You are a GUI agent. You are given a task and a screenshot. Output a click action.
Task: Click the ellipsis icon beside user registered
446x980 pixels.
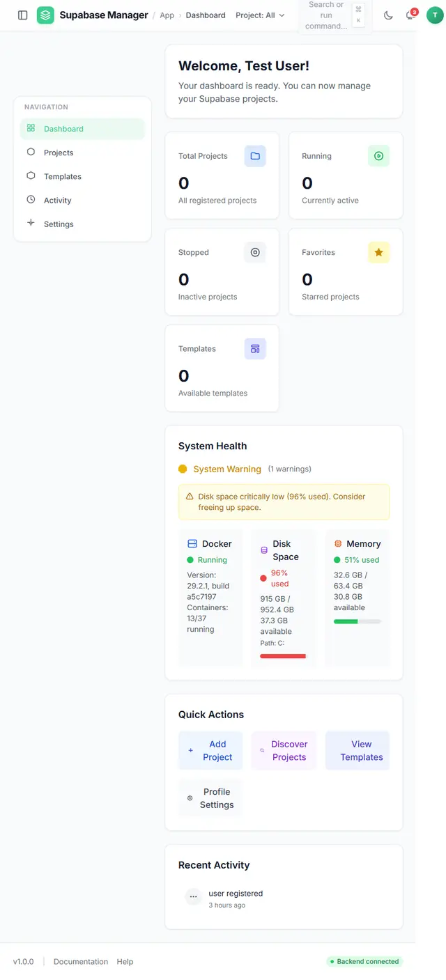point(194,897)
